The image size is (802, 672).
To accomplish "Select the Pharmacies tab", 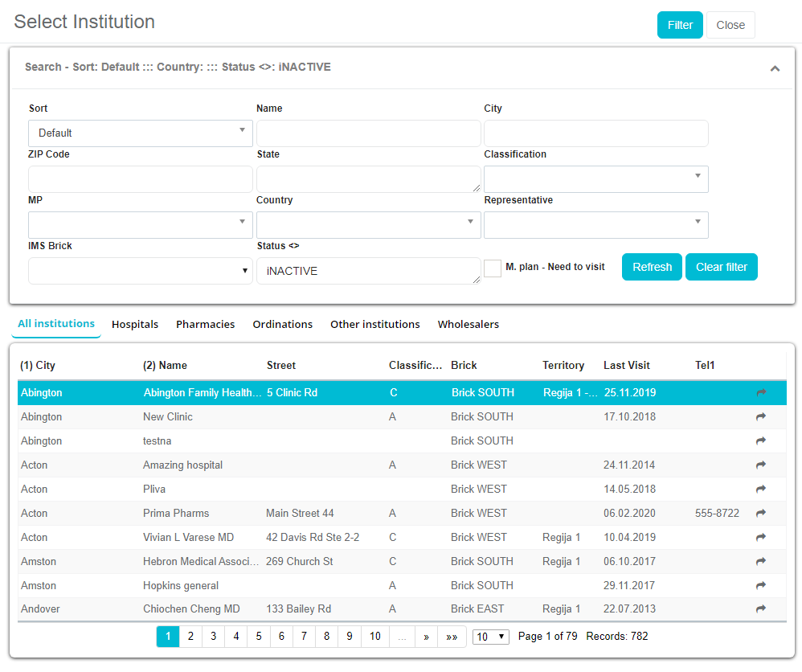I will tap(205, 324).
